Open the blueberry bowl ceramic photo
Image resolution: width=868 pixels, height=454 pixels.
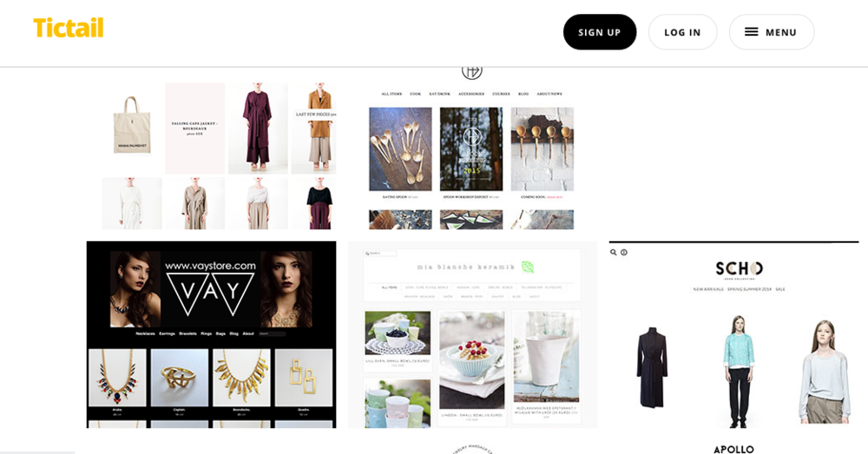398,333
